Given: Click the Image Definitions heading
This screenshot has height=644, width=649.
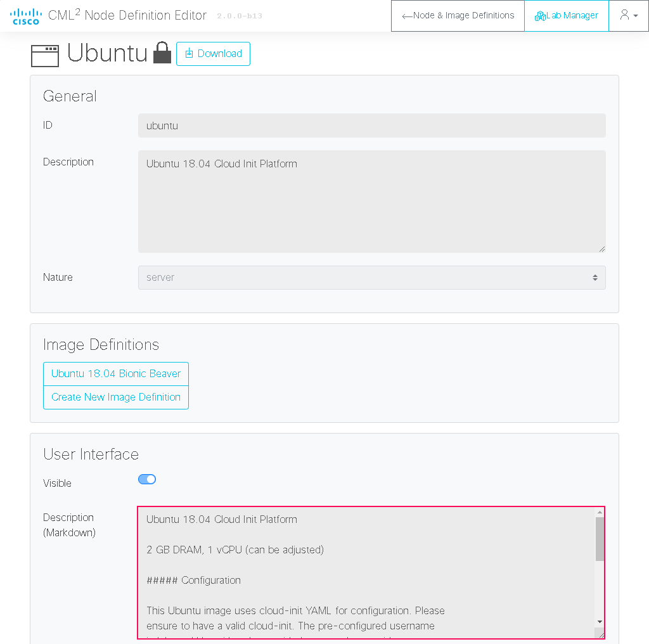Looking at the screenshot, I should point(101,345).
